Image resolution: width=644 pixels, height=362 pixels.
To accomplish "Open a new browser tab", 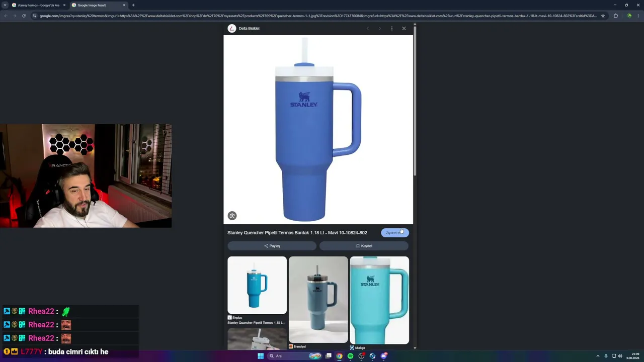I will coord(133,5).
